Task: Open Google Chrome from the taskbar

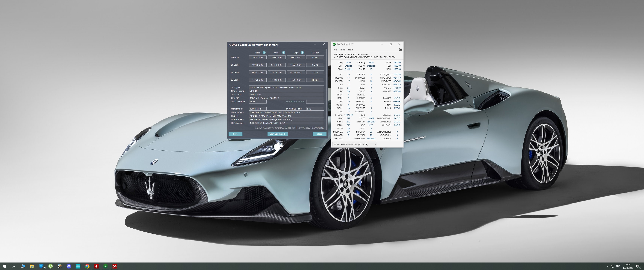Action: click(x=87, y=266)
